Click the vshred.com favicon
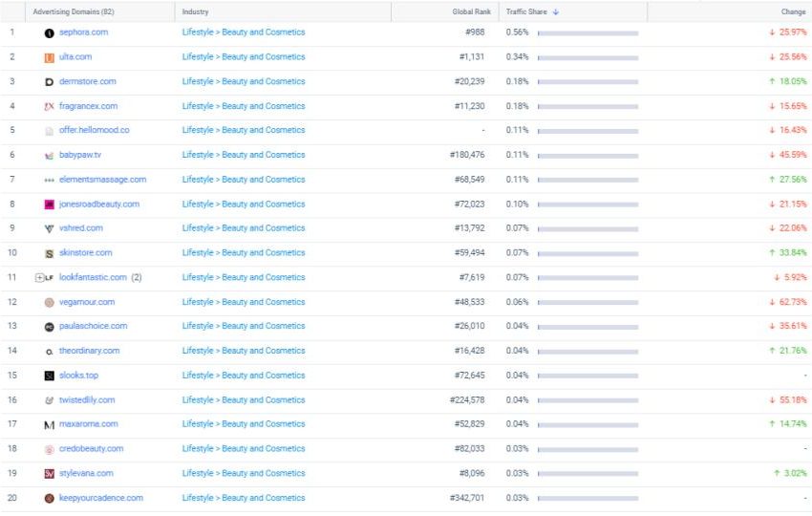Screen dimensions: 812x516 pos(49,228)
